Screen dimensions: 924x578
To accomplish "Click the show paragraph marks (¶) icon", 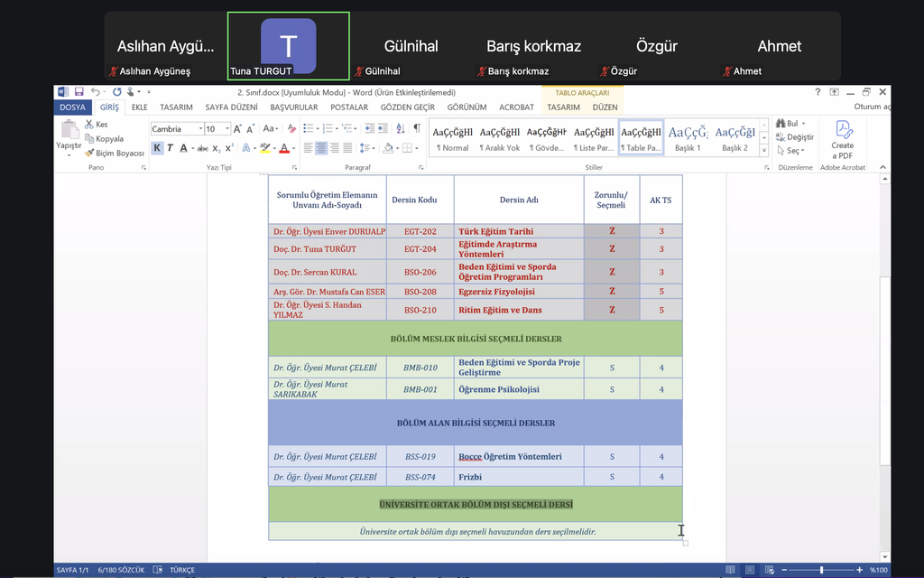I will point(417,129).
